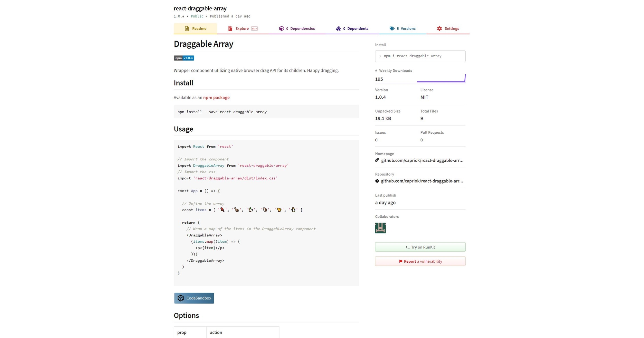644x338 pixels.
Task: Click the terminal prompt icon on Try on RunKit
Action: [x=408, y=247]
